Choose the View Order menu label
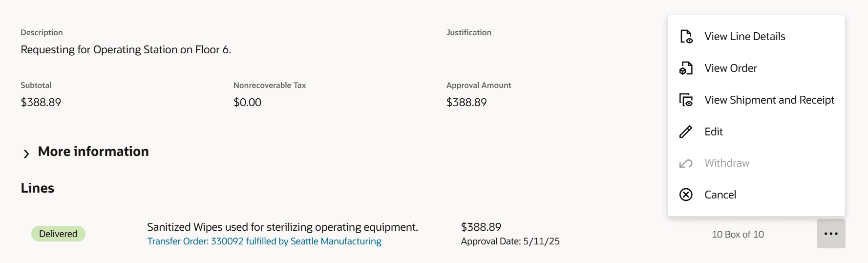 click(x=730, y=68)
